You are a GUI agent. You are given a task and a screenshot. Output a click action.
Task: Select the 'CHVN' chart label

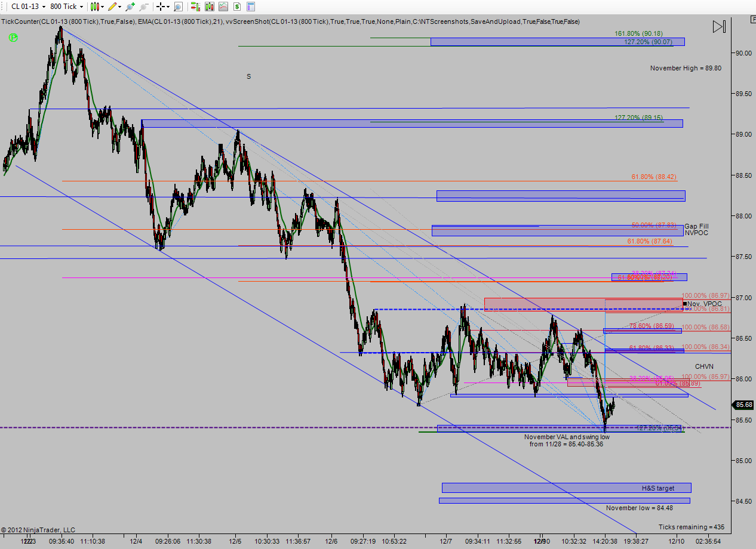click(704, 366)
